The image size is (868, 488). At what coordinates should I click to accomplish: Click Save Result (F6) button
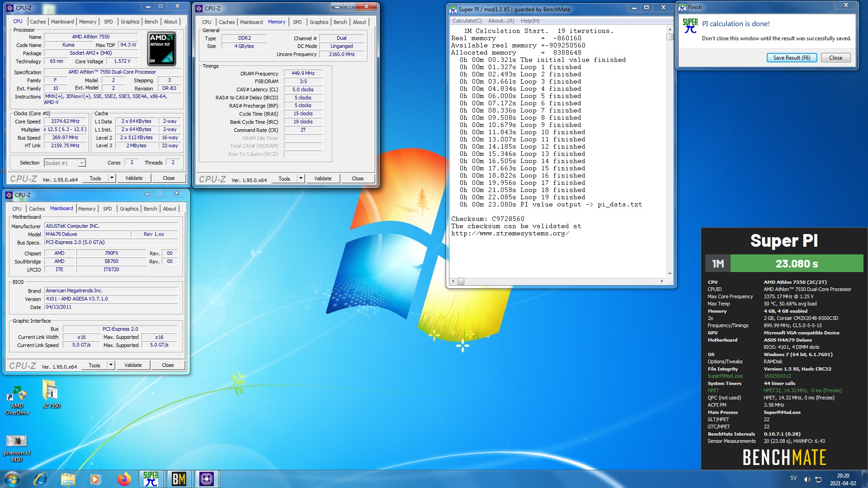point(792,58)
